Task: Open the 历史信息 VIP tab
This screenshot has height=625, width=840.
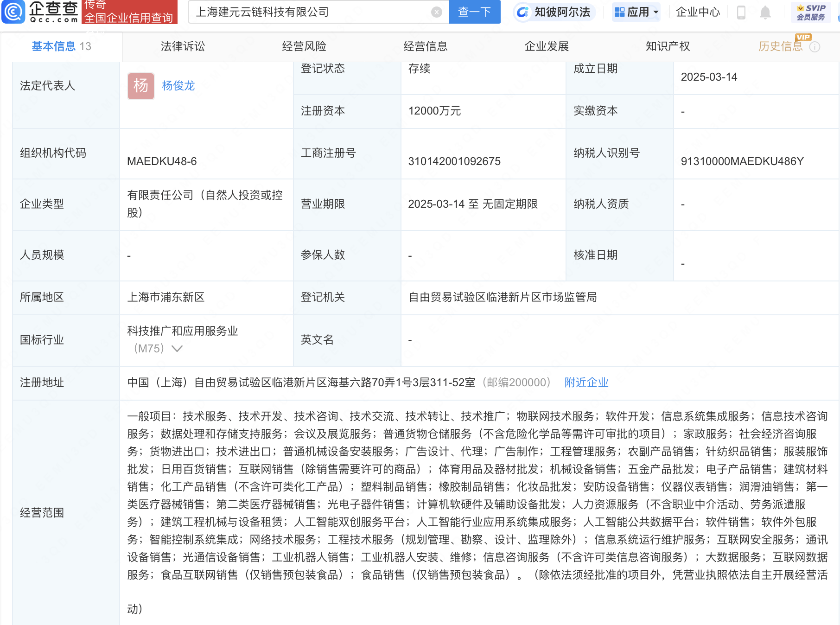Action: click(x=781, y=46)
